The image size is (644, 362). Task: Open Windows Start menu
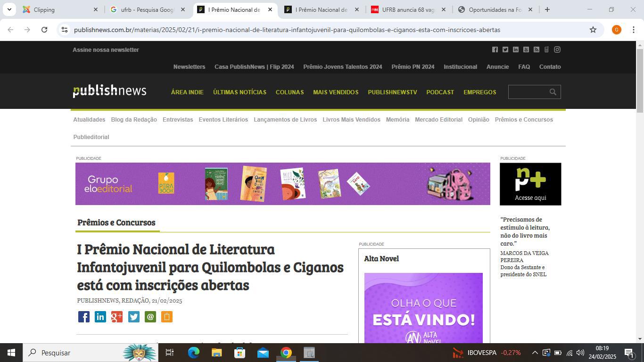11,353
